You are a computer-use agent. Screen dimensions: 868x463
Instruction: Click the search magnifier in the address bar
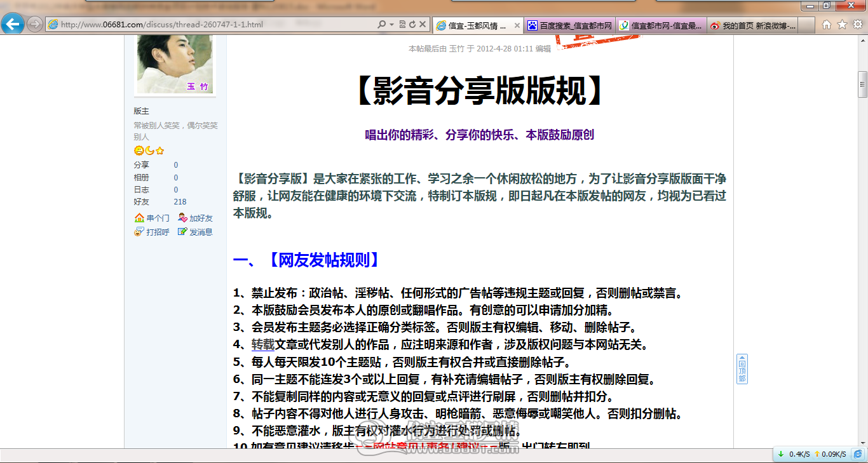click(381, 25)
